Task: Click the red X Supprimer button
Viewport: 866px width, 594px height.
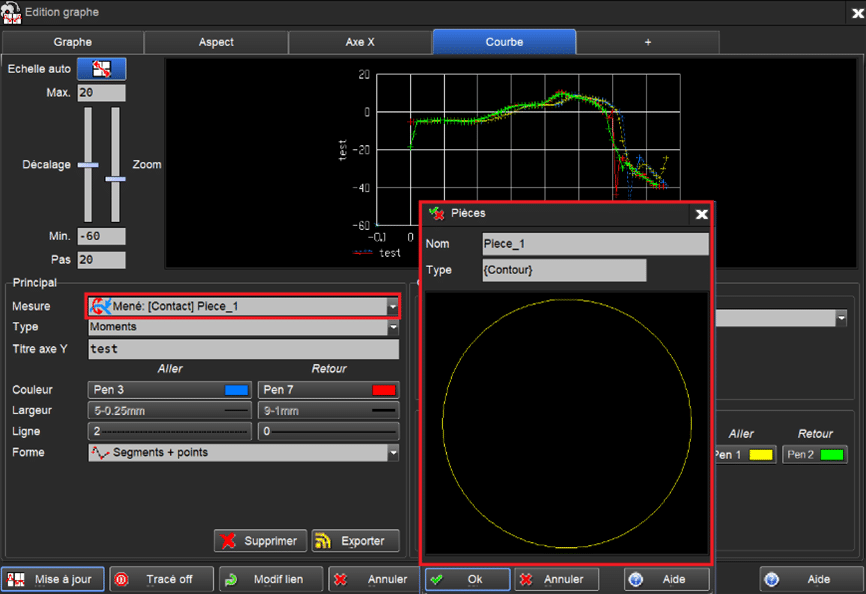Action: point(260,541)
